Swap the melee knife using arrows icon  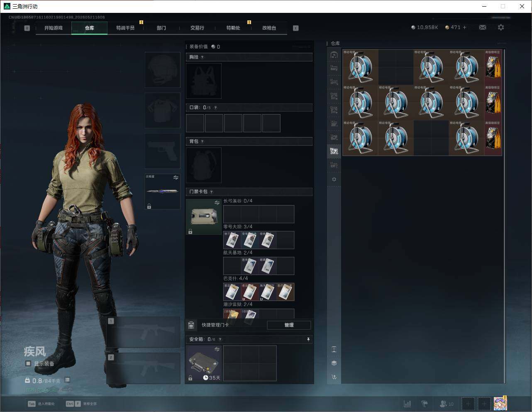tap(176, 178)
